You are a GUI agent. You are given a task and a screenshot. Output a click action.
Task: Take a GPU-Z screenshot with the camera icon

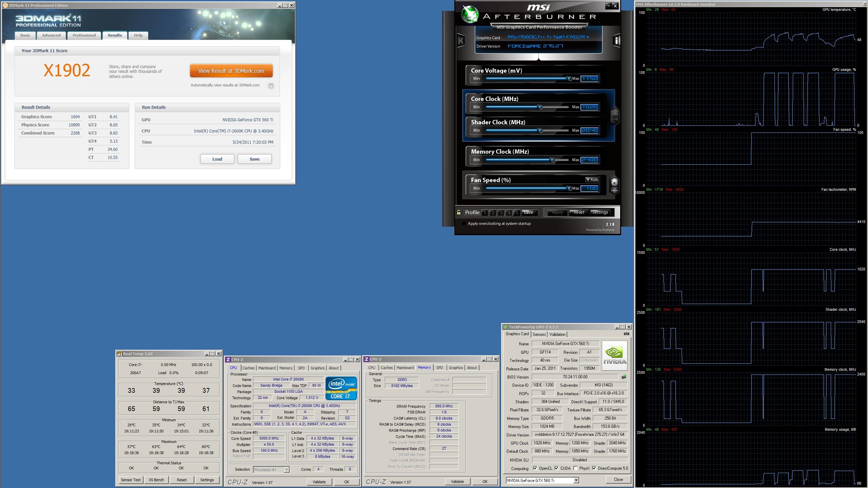pos(626,334)
